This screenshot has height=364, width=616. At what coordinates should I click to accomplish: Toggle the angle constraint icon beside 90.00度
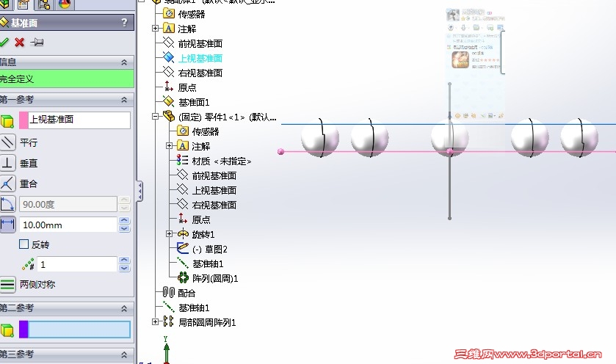(7, 204)
